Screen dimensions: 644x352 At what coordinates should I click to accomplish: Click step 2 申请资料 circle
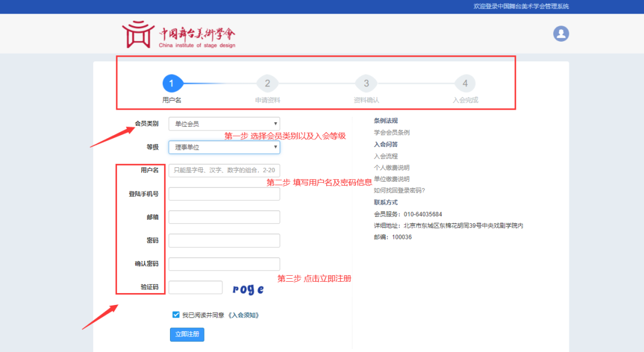tap(267, 83)
